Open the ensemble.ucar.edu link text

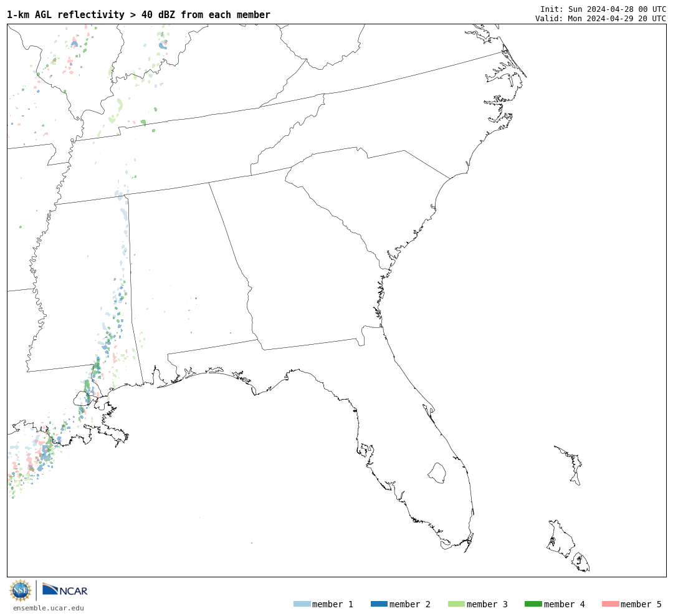(x=49, y=608)
